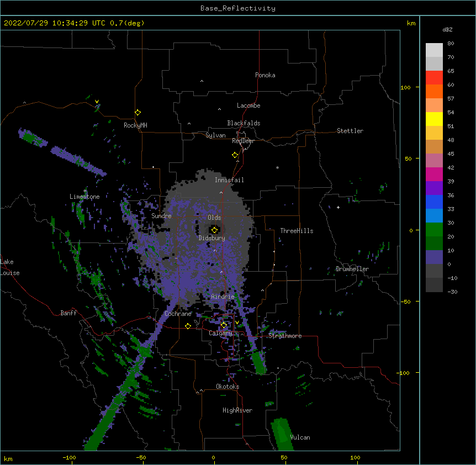Viewport: 476px width, 465px height.
Task: Select the Drumheller town label
Action: [x=352, y=269]
